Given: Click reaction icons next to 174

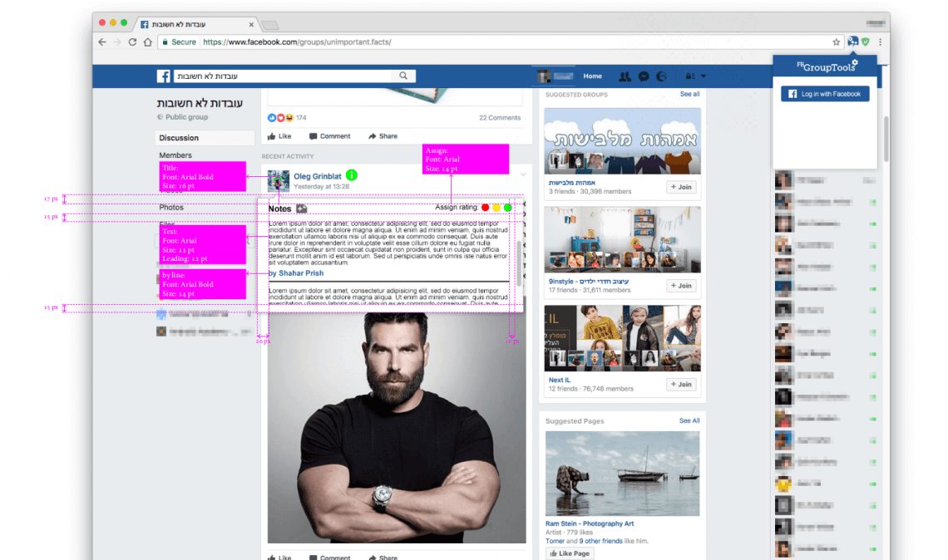Looking at the screenshot, I should (x=280, y=118).
